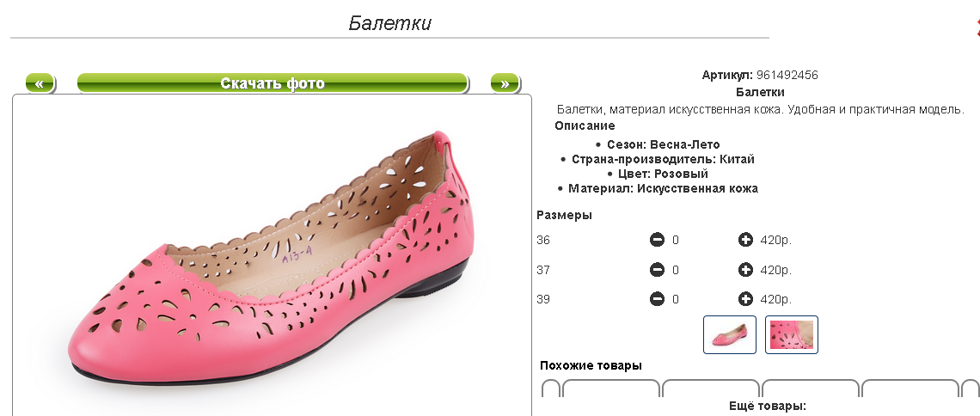Screen dimensions: 980x416
Task: Decrease quantity for size 36
Action: [x=657, y=241]
